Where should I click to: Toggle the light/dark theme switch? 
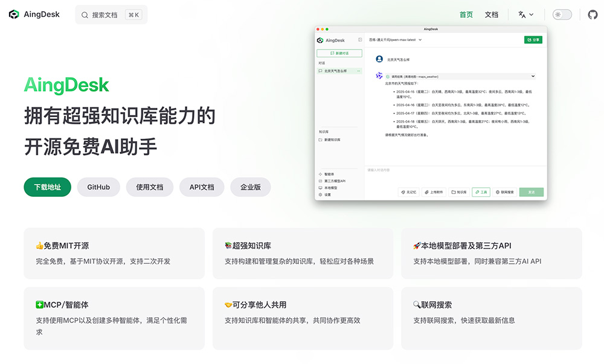click(x=562, y=14)
